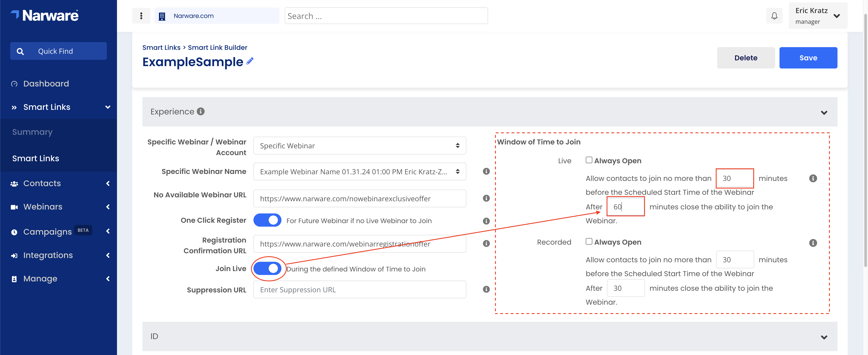Image resolution: width=868 pixels, height=355 pixels.
Task: Click the Experience info icon
Action: (201, 112)
